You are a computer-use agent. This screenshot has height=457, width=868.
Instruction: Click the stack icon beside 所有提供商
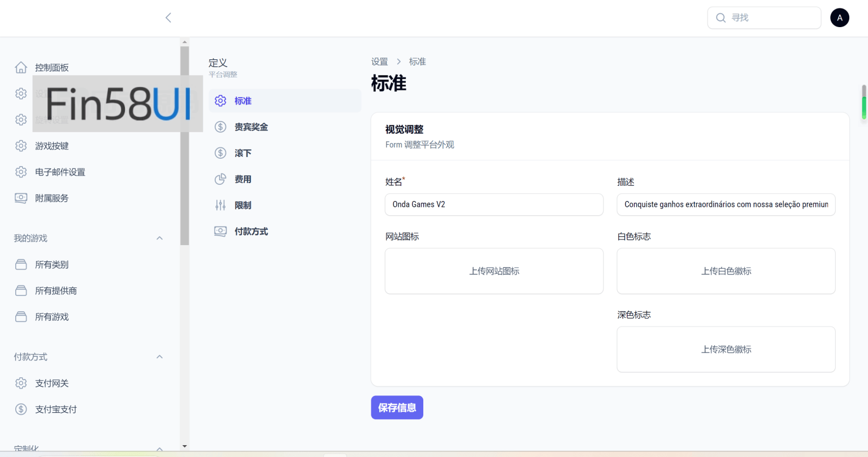pyautogui.click(x=21, y=291)
